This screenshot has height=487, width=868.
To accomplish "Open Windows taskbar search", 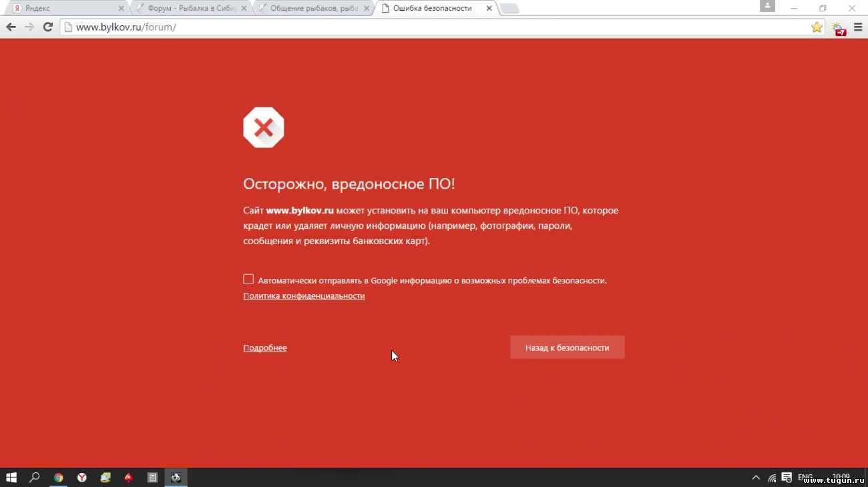I will click(35, 478).
